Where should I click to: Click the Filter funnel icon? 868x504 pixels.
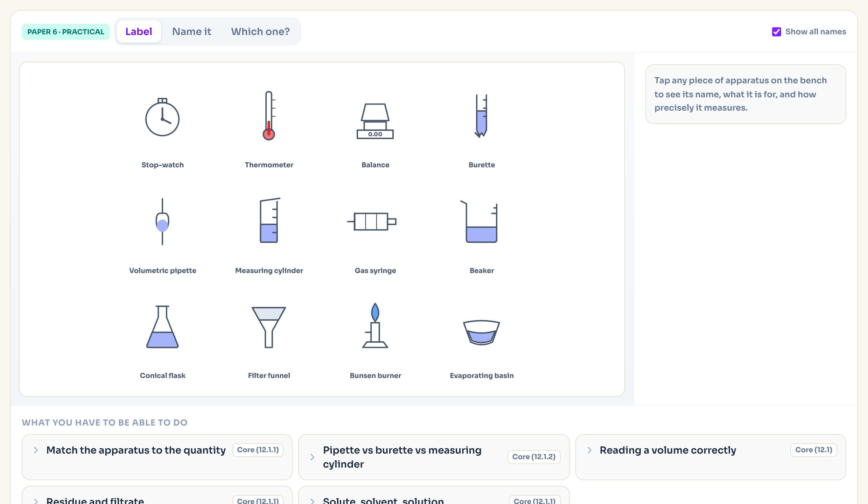pyautogui.click(x=269, y=327)
